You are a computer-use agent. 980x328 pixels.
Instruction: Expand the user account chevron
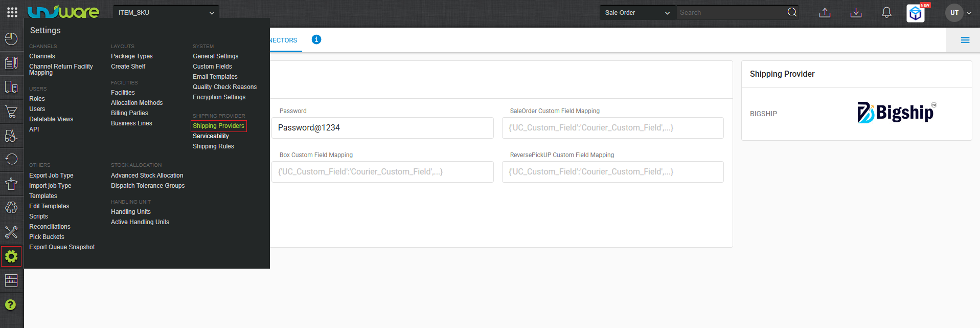click(969, 13)
